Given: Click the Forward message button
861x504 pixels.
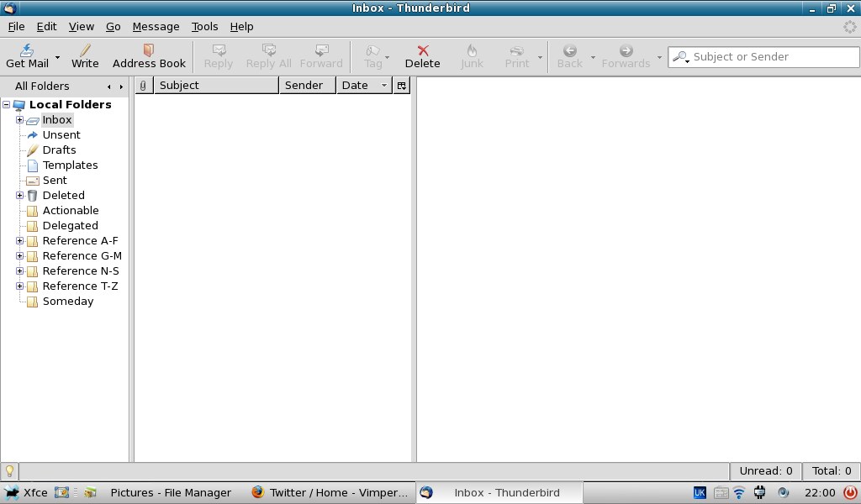Looking at the screenshot, I should pos(321,56).
